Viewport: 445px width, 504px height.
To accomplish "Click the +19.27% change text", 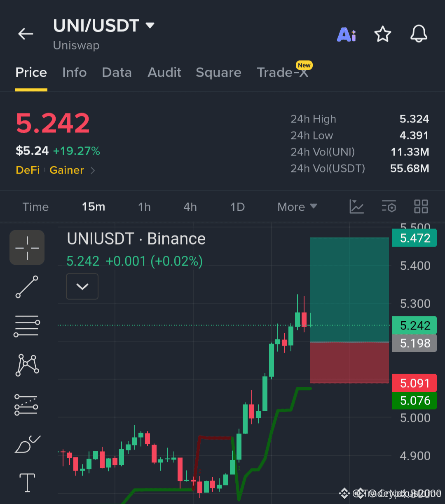I will pos(77,151).
